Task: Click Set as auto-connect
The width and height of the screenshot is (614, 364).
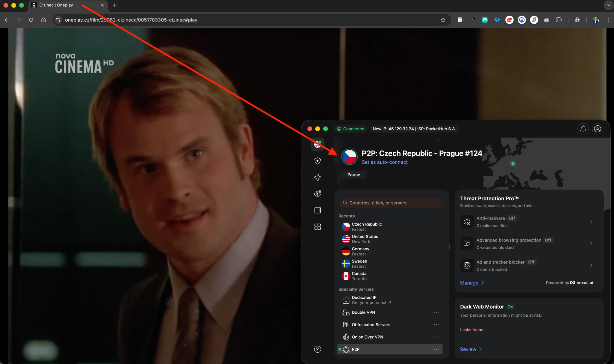Action: click(x=384, y=162)
